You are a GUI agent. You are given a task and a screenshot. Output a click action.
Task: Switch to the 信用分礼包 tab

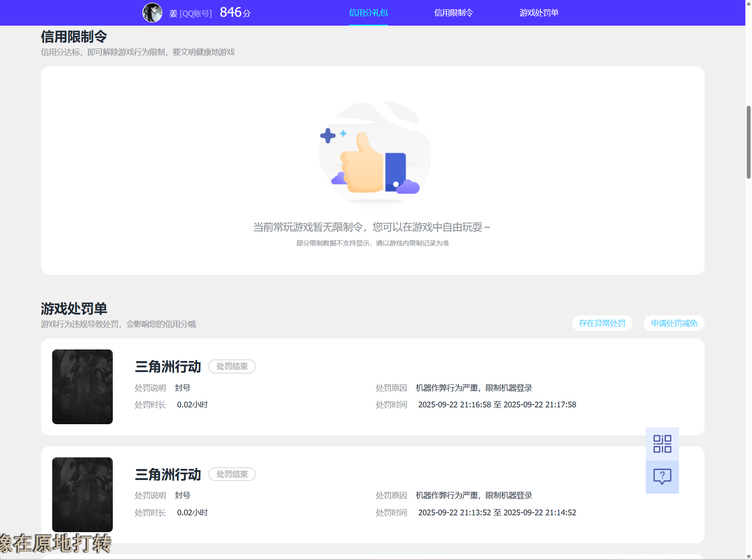click(x=368, y=13)
